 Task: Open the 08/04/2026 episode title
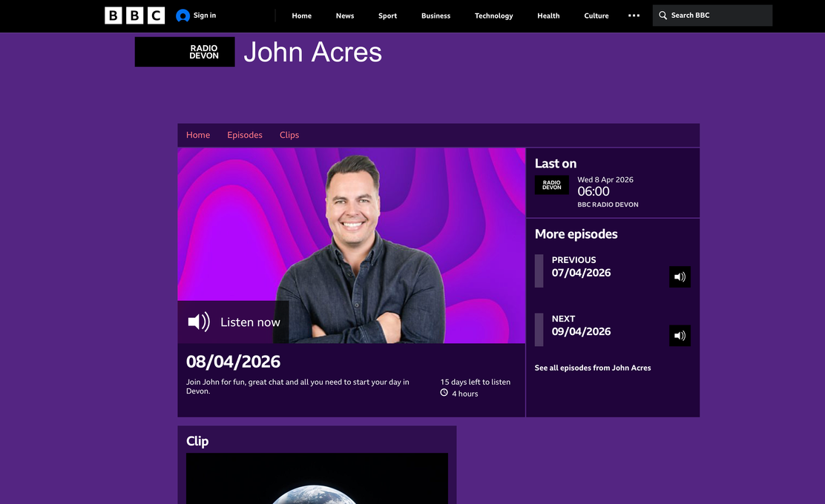pyautogui.click(x=233, y=362)
